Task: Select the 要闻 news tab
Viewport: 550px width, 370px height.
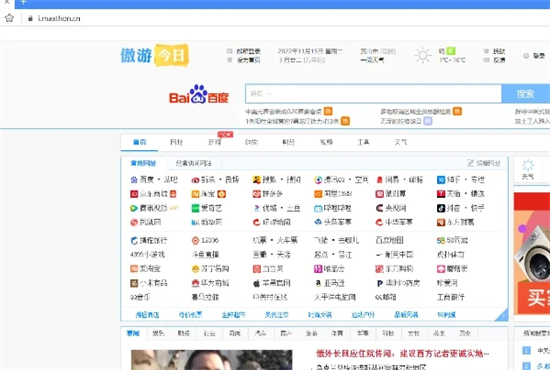Action: 133,333
